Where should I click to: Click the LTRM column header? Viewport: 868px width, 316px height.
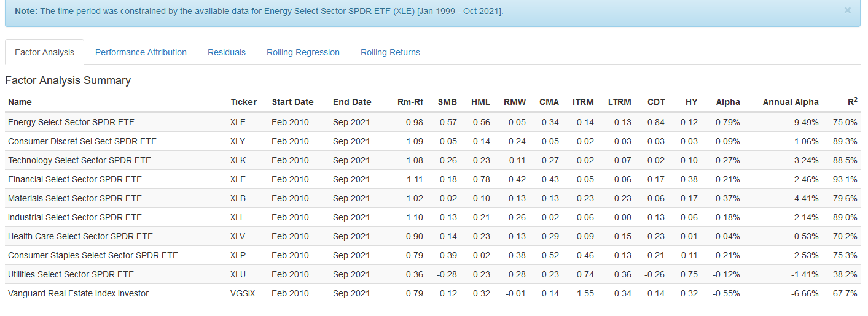[619, 102]
